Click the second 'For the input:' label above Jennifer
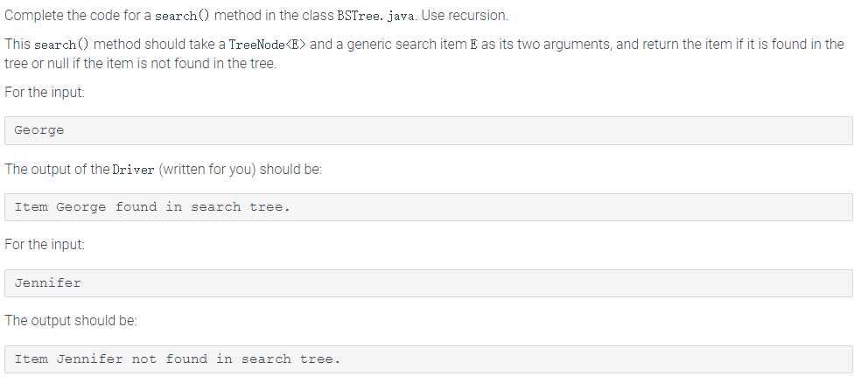 click(x=45, y=245)
